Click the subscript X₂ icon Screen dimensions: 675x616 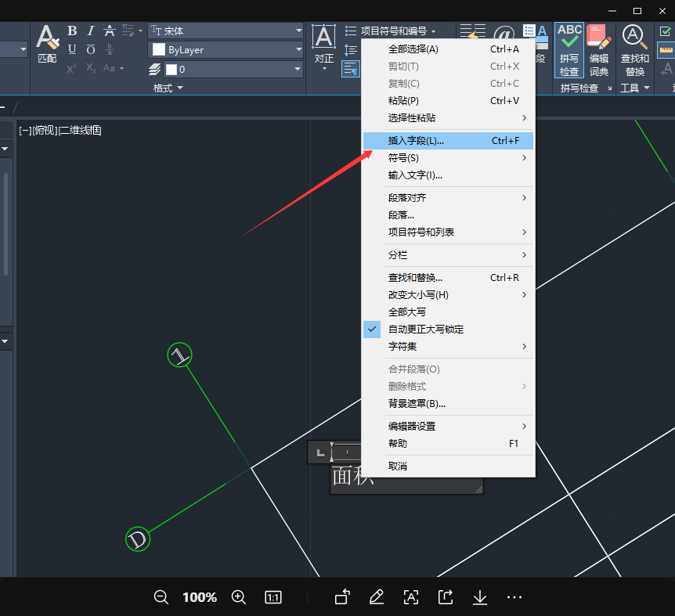(x=90, y=68)
